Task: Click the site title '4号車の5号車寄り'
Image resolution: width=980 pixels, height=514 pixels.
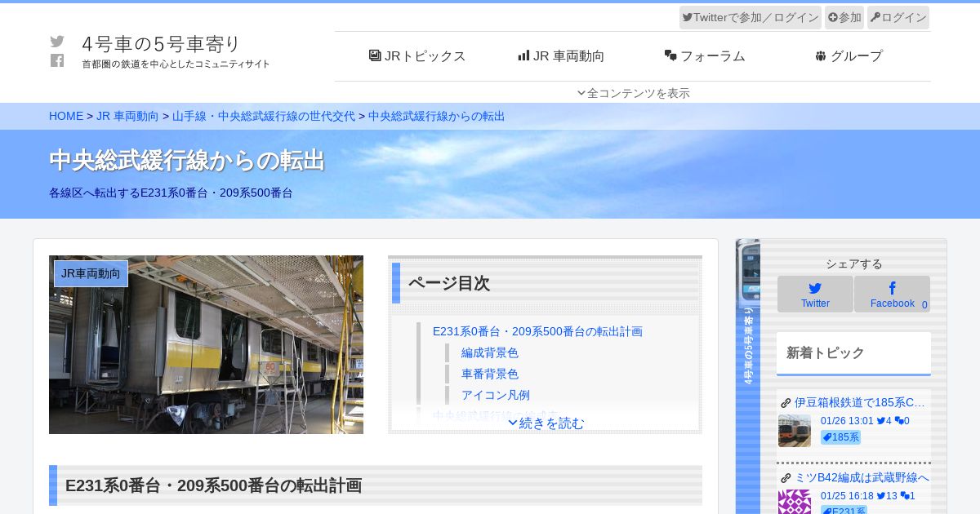Action: tap(162, 43)
